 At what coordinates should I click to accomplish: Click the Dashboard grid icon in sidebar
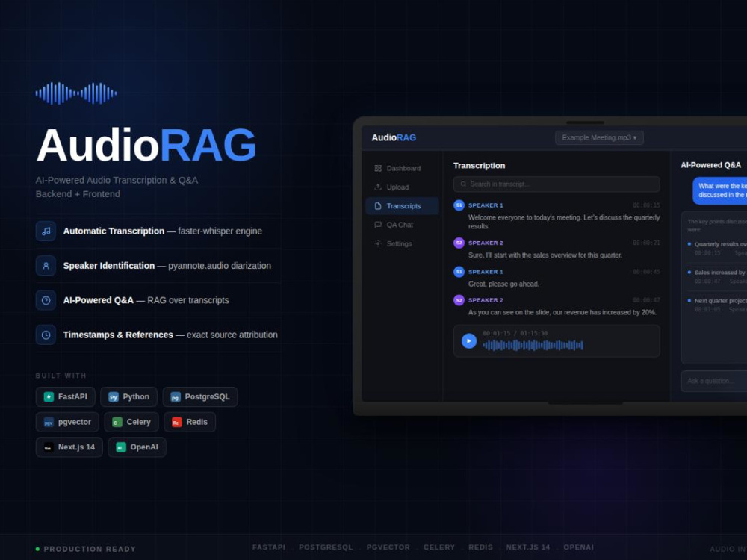pyautogui.click(x=378, y=169)
